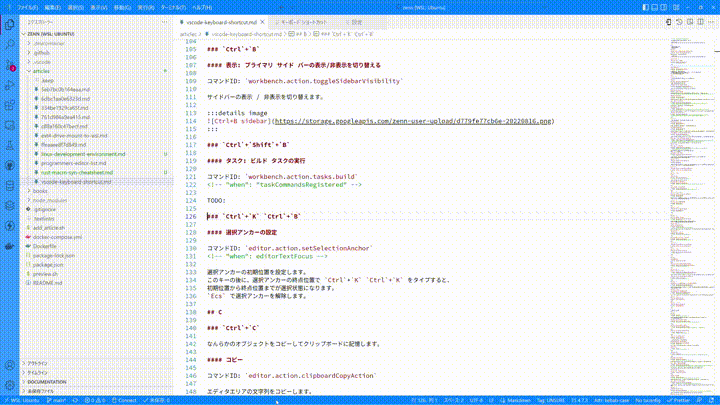Open the ターミナル(T) menu
Image resolution: width=720 pixels, height=405 pixels.
(x=173, y=7)
